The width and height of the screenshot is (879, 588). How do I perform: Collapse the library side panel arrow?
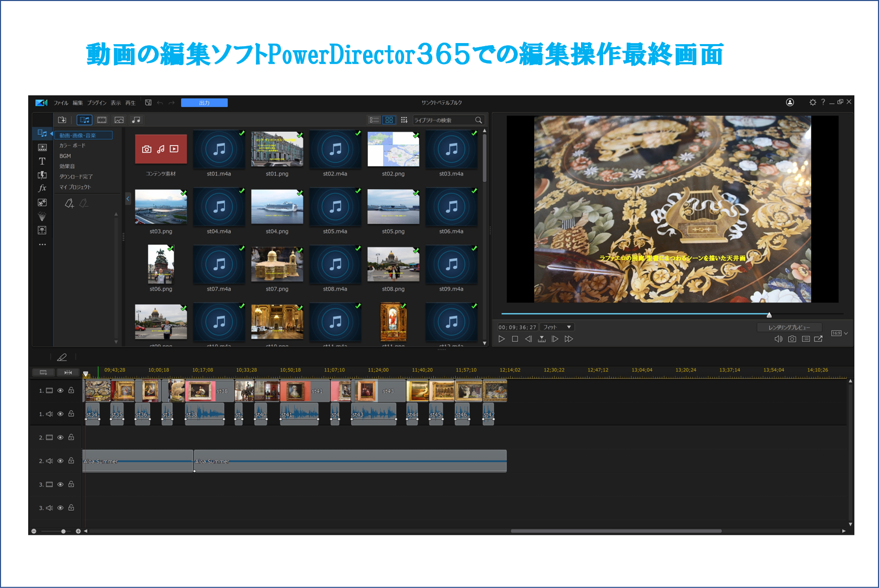click(128, 198)
